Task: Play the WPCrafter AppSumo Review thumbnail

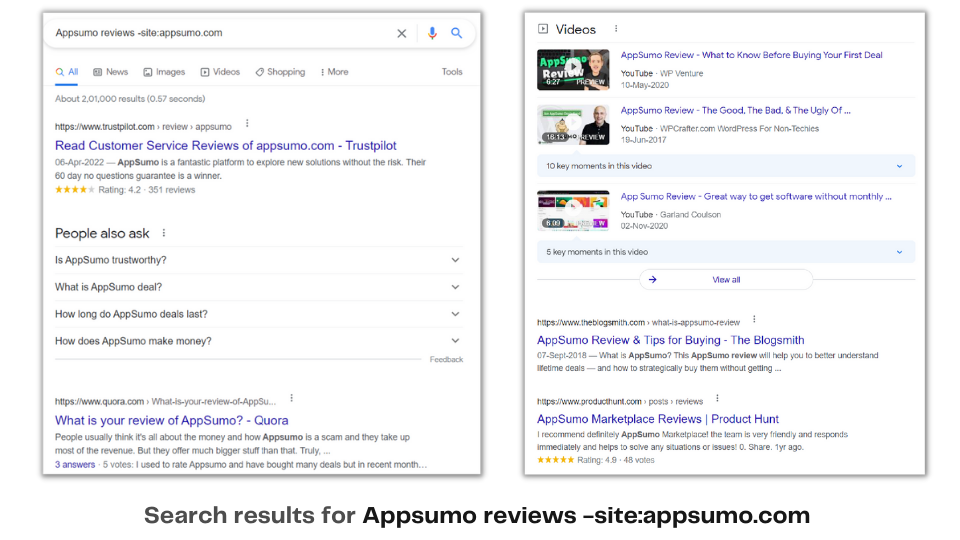Action: click(x=573, y=125)
